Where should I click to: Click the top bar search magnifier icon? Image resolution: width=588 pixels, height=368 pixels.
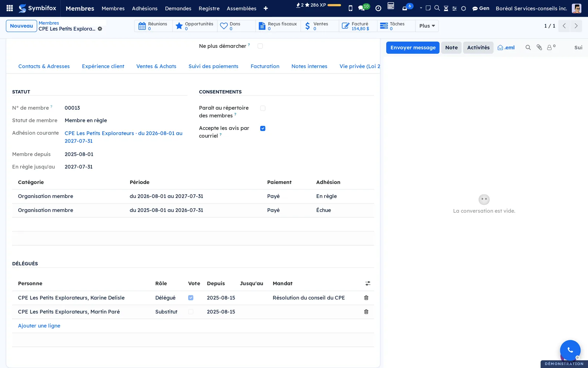pos(437,8)
